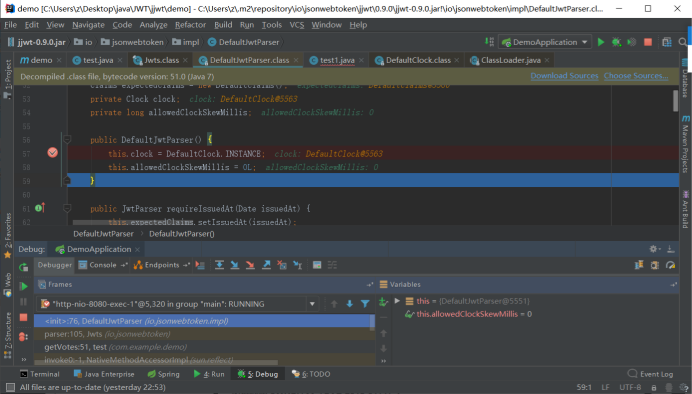Open the DemoApplication run configuration dropdown
This screenshot has width=692, height=394.
point(545,42)
